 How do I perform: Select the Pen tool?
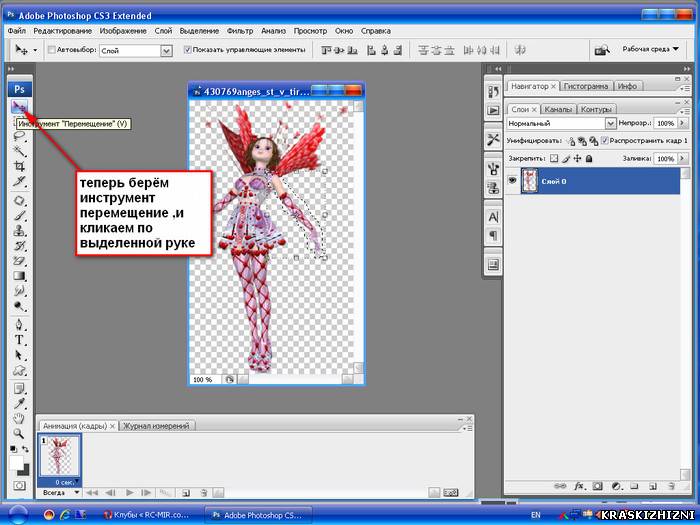click(x=19, y=325)
